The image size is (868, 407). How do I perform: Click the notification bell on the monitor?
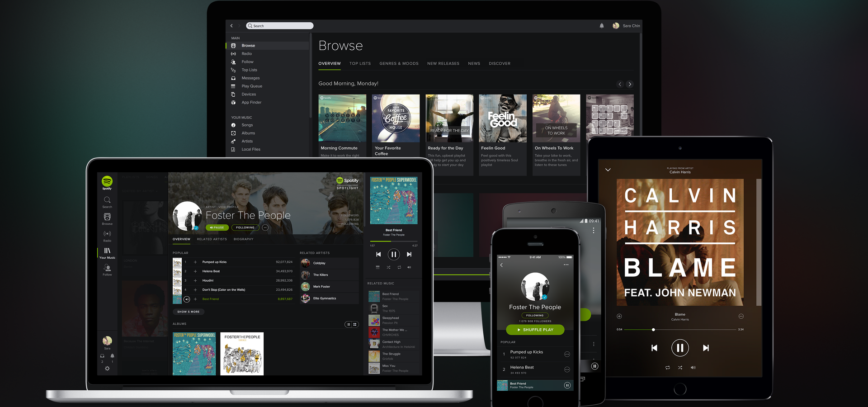click(x=602, y=26)
